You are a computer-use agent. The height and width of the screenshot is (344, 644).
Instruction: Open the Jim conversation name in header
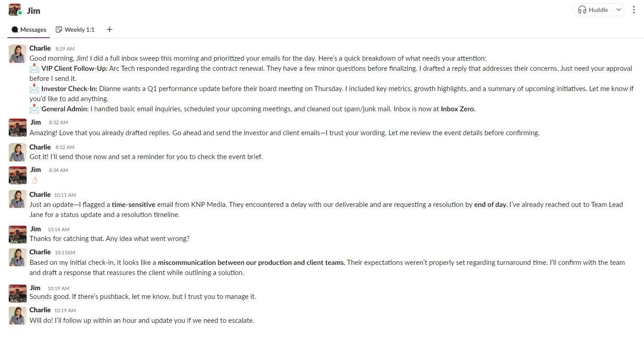coord(34,11)
